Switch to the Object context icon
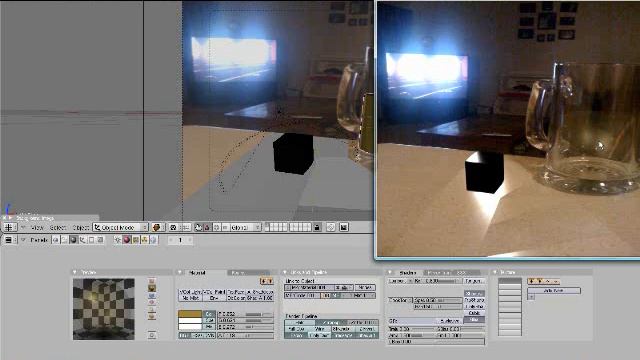Image resolution: width=640 pixels, height=360 pixels. pos(82,240)
